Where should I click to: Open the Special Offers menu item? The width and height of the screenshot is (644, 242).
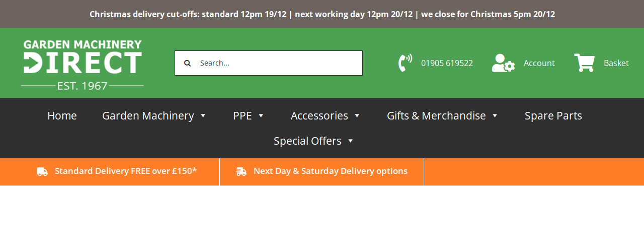click(307, 141)
